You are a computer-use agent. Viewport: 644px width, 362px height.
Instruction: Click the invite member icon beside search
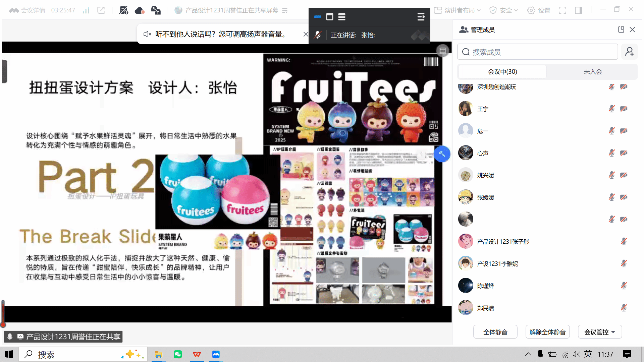(629, 52)
